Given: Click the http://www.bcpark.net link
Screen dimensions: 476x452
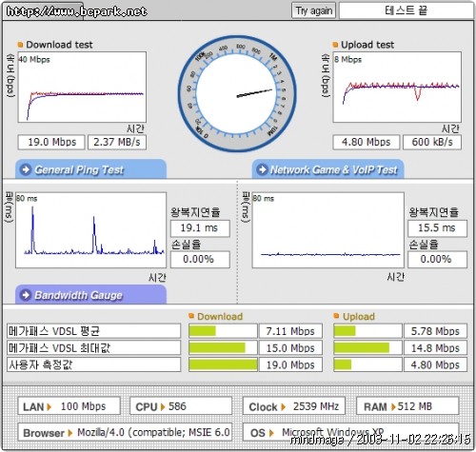Looking at the screenshot, I should point(76,11).
